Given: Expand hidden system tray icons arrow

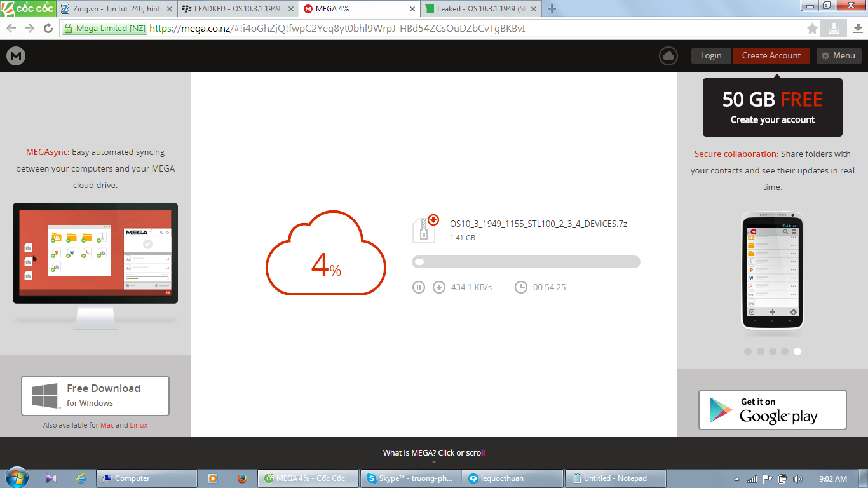Looking at the screenshot, I should tap(736, 479).
